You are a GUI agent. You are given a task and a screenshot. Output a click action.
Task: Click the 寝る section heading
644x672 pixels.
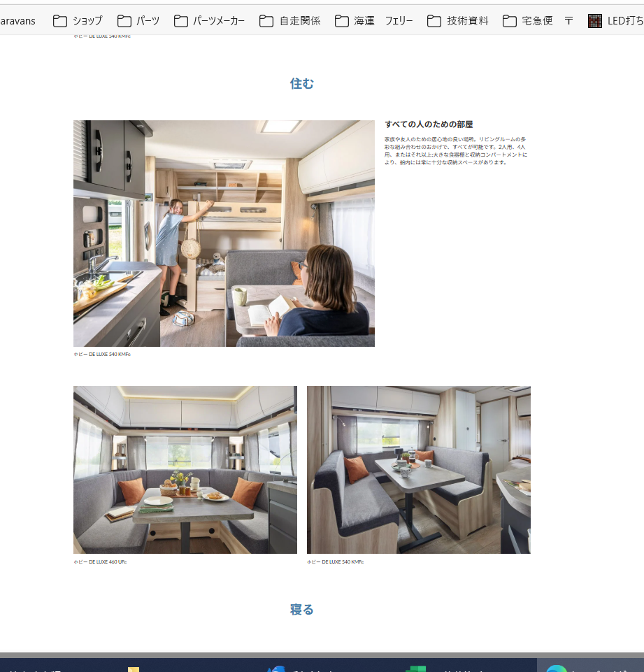pyautogui.click(x=302, y=610)
